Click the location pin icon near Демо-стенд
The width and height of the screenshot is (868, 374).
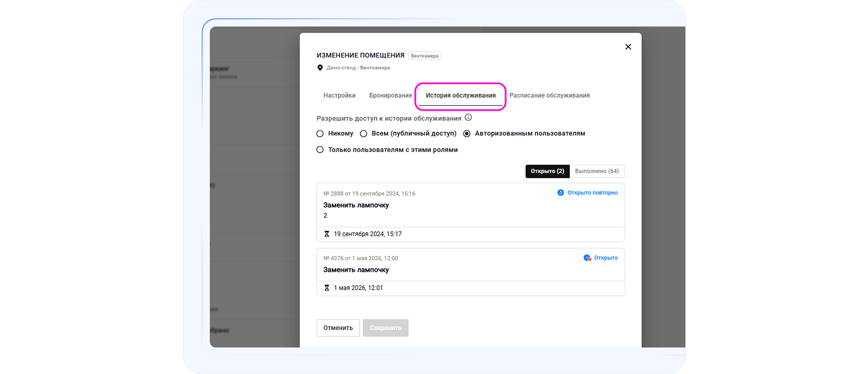tap(320, 68)
